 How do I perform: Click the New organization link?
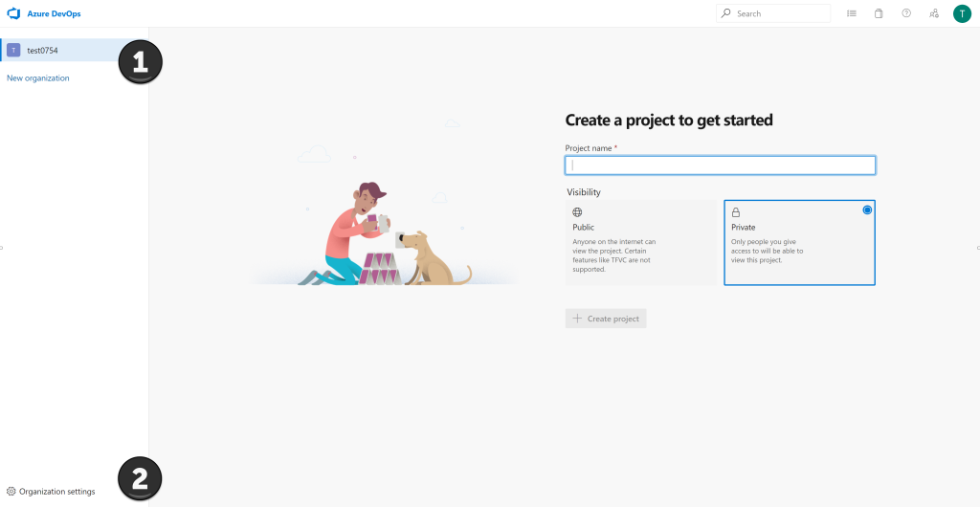38,78
